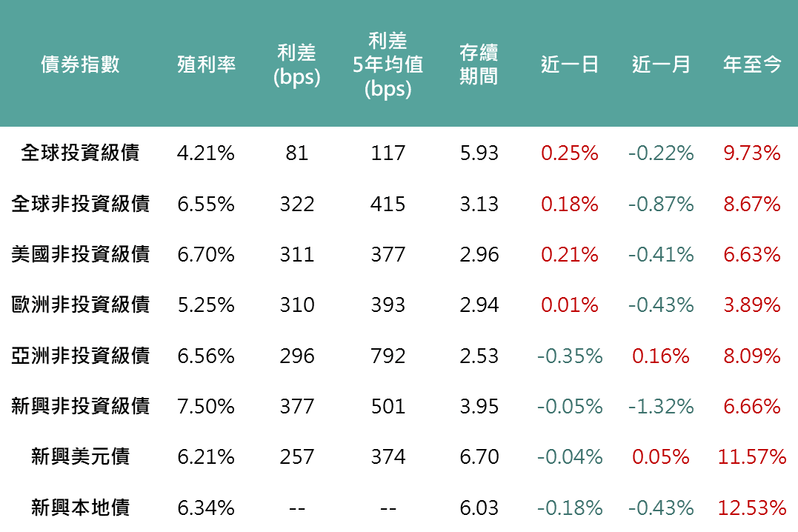Viewport: 798px width, 532px height.
Task: Click the 全球非投資級債 row label
Action: [80, 204]
